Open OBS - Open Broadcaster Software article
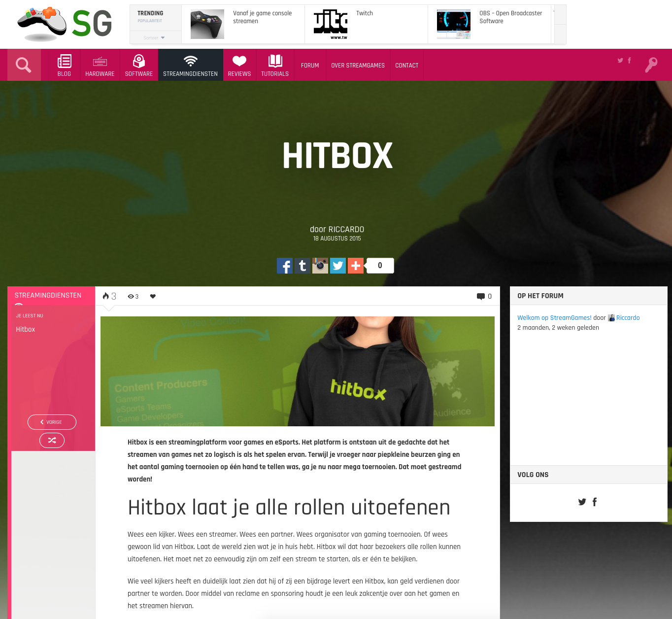The width and height of the screenshot is (672, 619). tap(511, 17)
